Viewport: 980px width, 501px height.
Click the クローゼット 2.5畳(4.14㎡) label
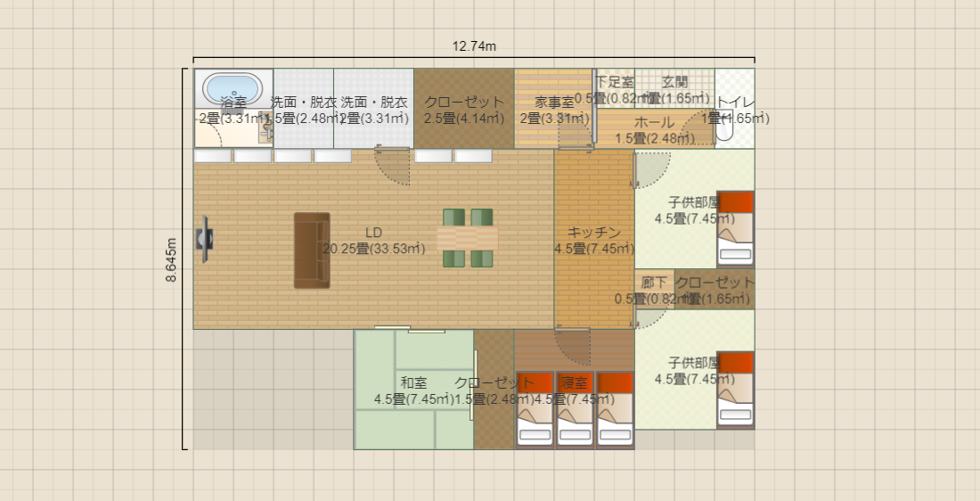464,110
